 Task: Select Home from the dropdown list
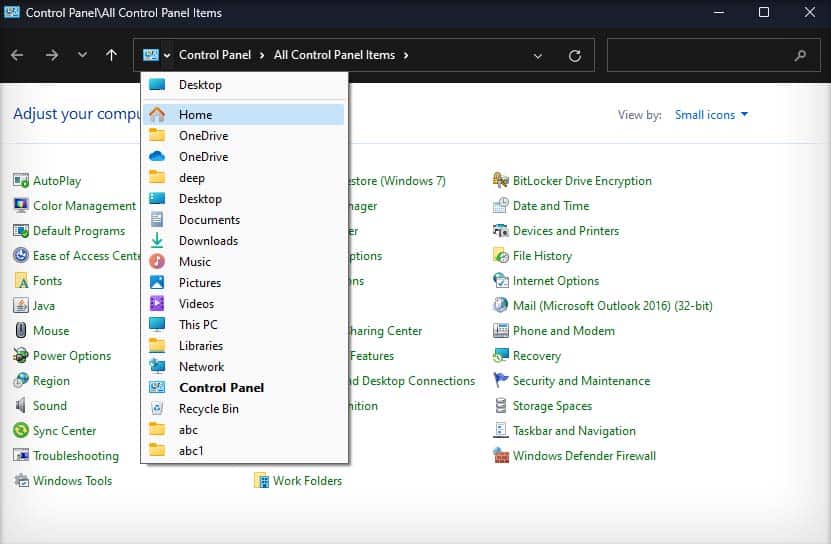click(243, 115)
